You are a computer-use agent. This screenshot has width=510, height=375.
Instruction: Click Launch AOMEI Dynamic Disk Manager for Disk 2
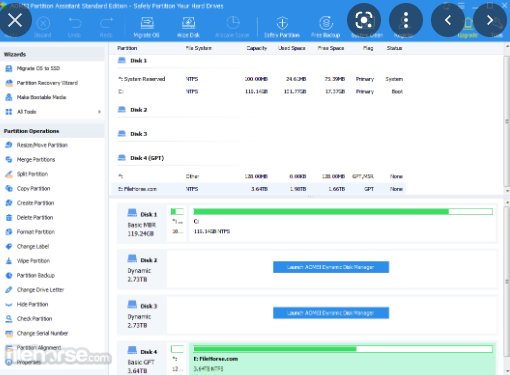point(331,267)
